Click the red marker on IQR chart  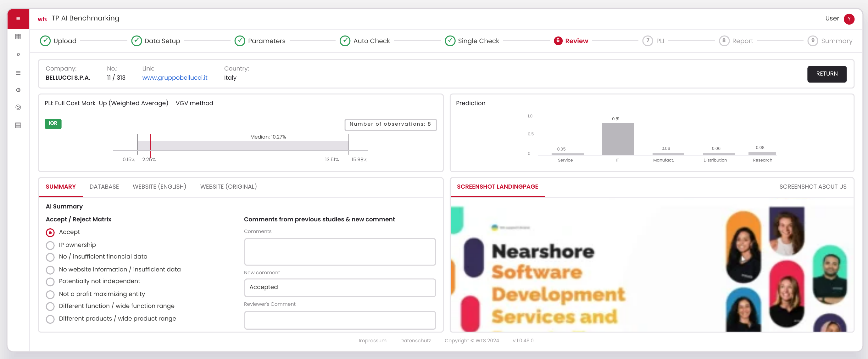[x=150, y=146]
